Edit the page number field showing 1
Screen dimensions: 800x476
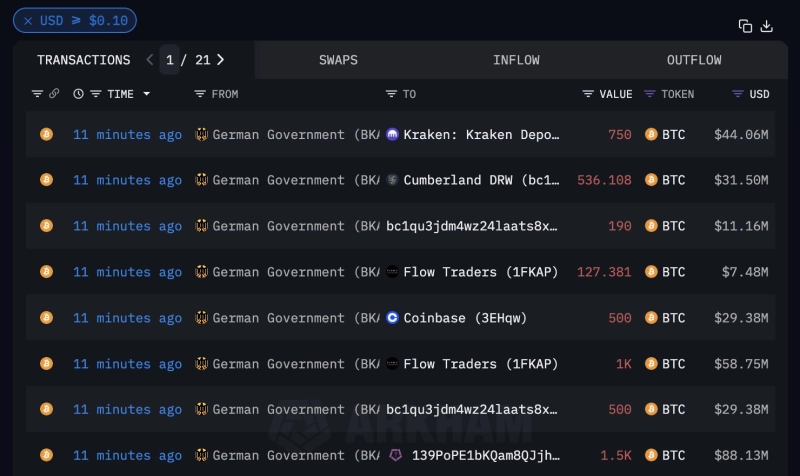[170, 60]
